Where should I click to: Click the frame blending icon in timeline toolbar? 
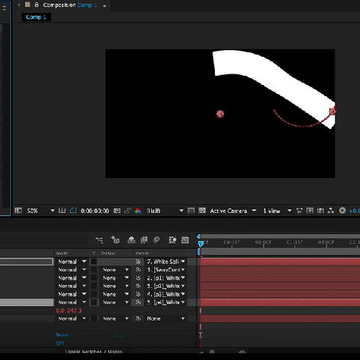coord(144,240)
